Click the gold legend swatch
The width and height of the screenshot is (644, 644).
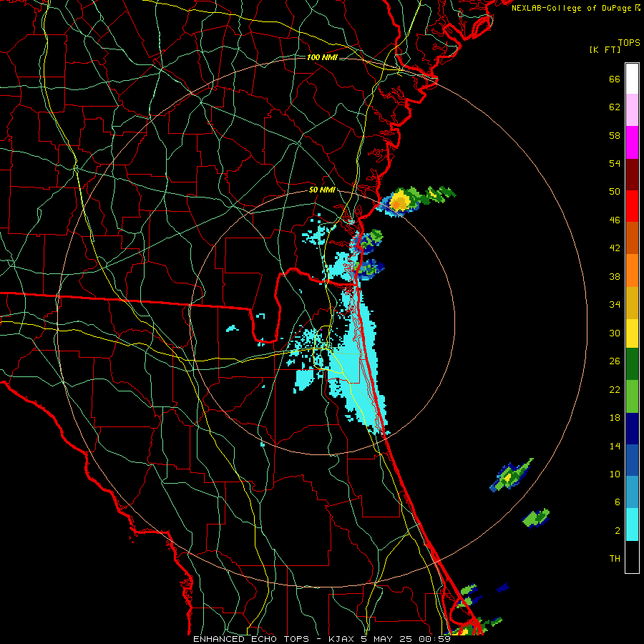(632, 303)
